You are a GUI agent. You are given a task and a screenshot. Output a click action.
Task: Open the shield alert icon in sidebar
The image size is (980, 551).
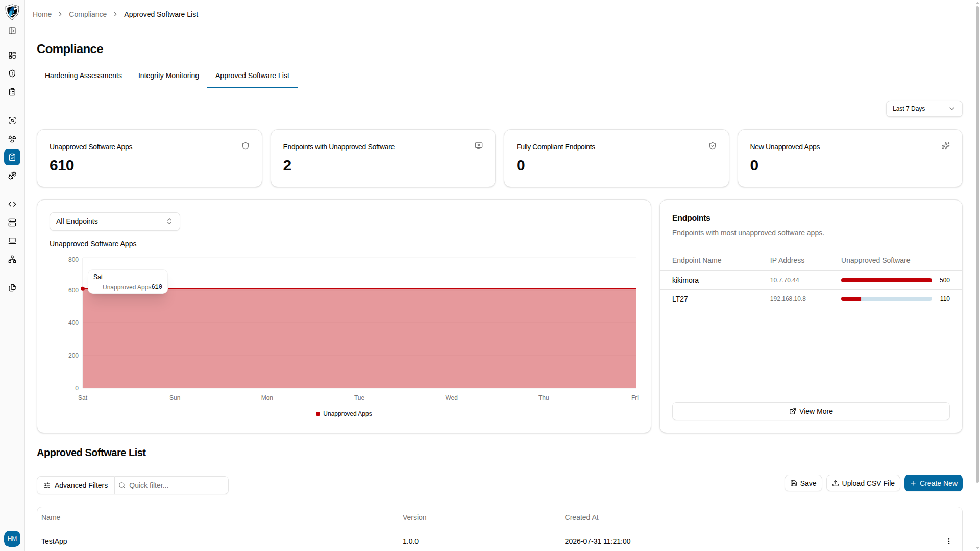12,73
